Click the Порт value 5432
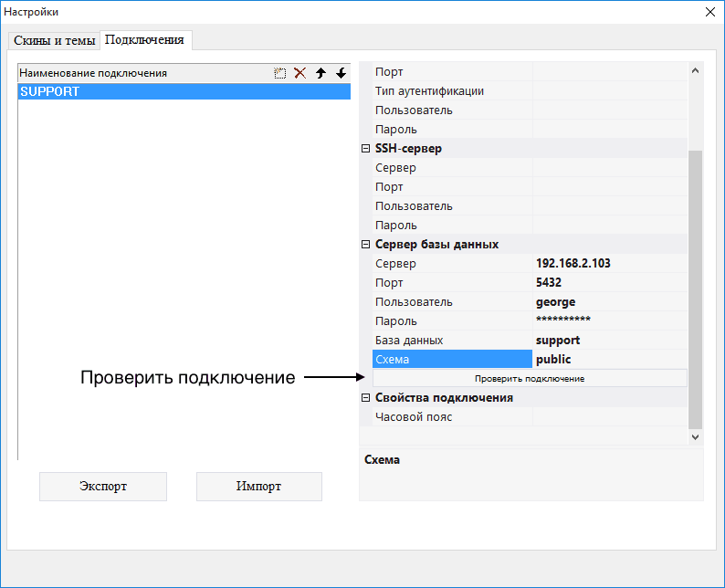Viewport: 725px width, 588px height. tap(609, 283)
